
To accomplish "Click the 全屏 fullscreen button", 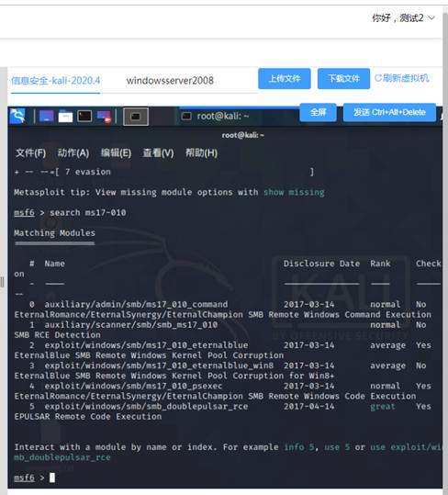I will click(x=318, y=112).
